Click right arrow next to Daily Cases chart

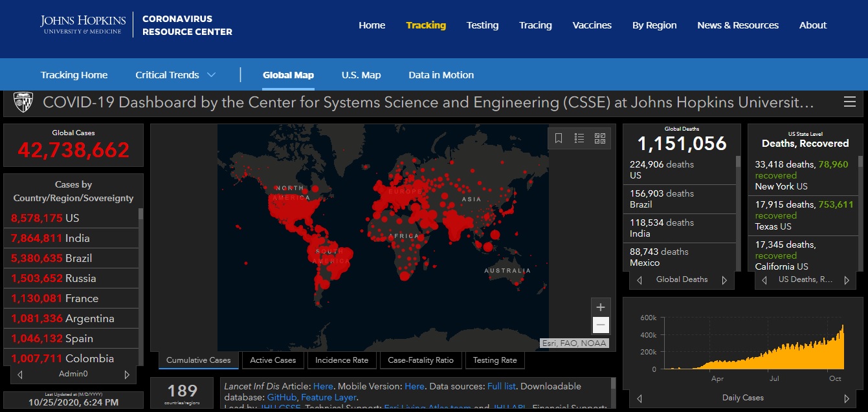point(847,398)
